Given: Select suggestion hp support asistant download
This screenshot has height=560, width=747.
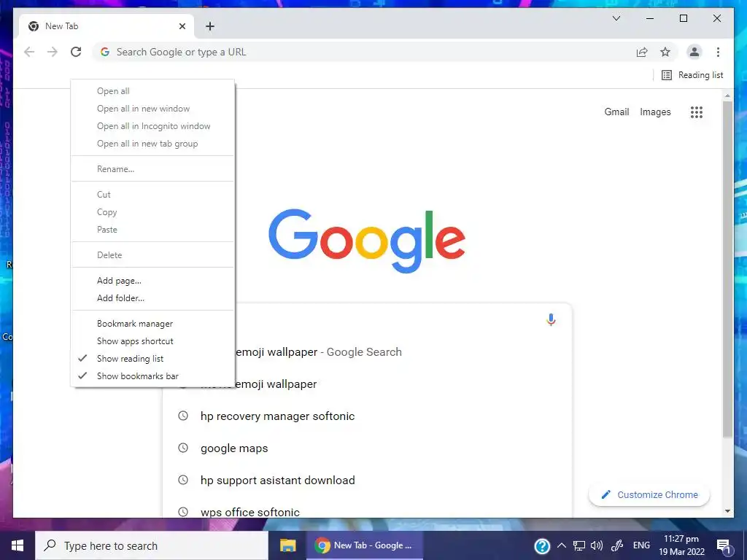Looking at the screenshot, I should (x=367, y=480).
